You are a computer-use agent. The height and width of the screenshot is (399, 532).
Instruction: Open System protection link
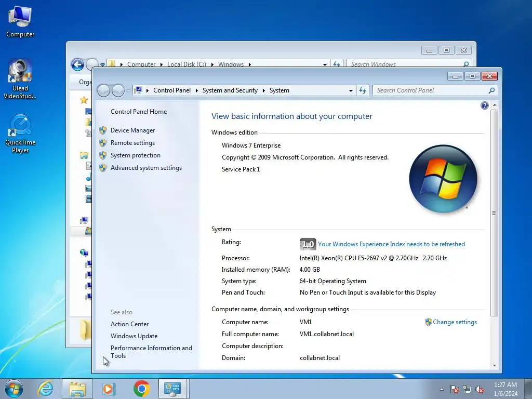point(136,155)
